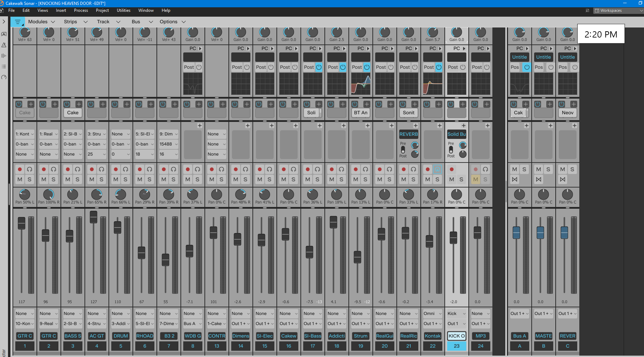Open the Strips menu
Image resolution: width=644 pixels, height=357 pixels.
pyautogui.click(x=75, y=22)
